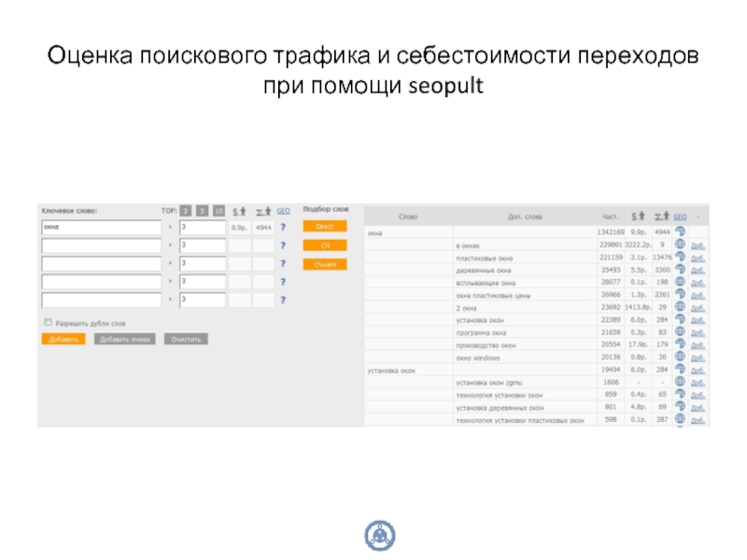The image size is (747, 560).
Task: Click the globe icon for 'технология установки пластиковых окон'
Action: [680, 419]
